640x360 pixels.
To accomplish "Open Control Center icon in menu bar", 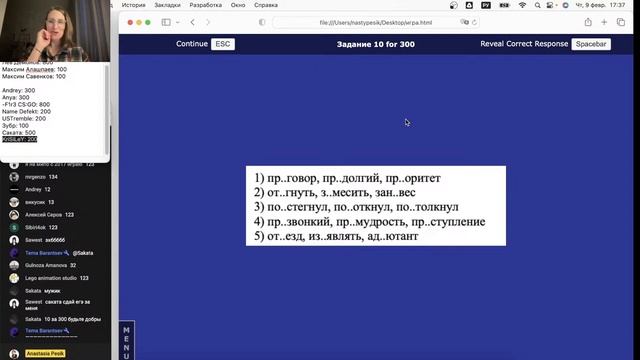I will click(x=551, y=5).
